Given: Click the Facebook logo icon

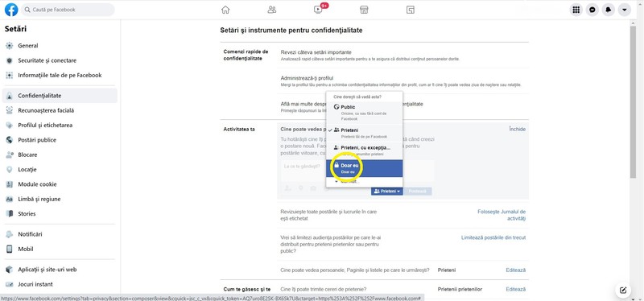Looking at the screenshot, I should [11, 10].
